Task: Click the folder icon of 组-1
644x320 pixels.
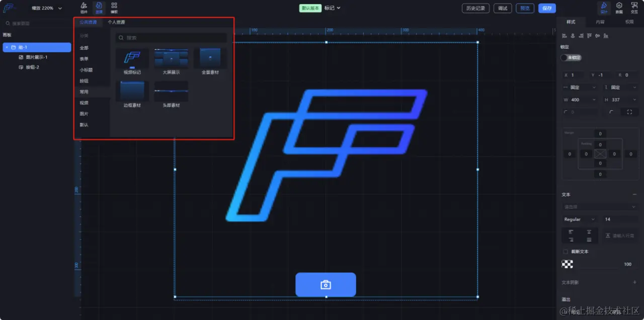Action: click(14, 47)
